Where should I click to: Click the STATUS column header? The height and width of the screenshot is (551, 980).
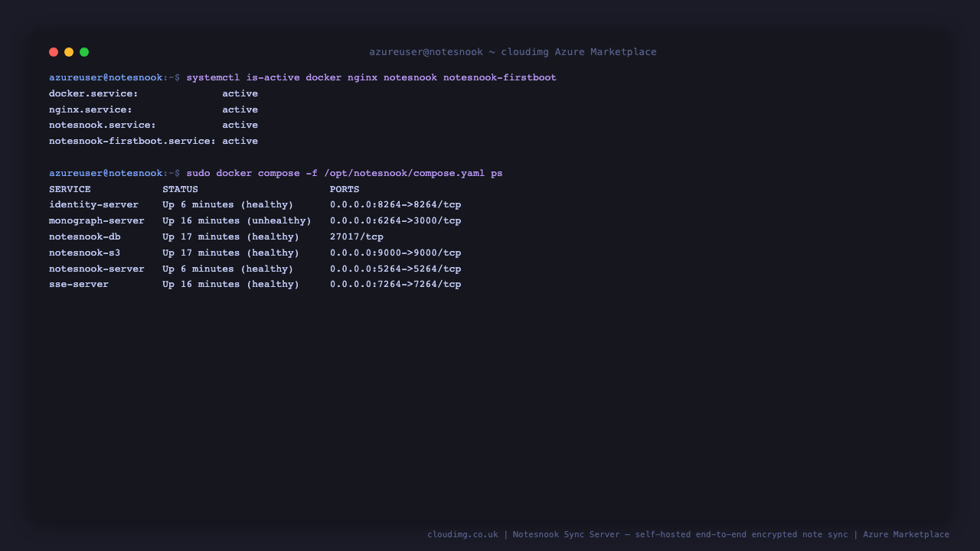[180, 190]
